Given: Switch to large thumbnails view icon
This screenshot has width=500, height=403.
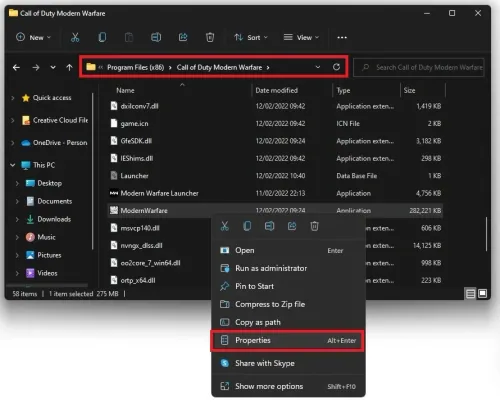Looking at the screenshot, I should tap(482, 293).
